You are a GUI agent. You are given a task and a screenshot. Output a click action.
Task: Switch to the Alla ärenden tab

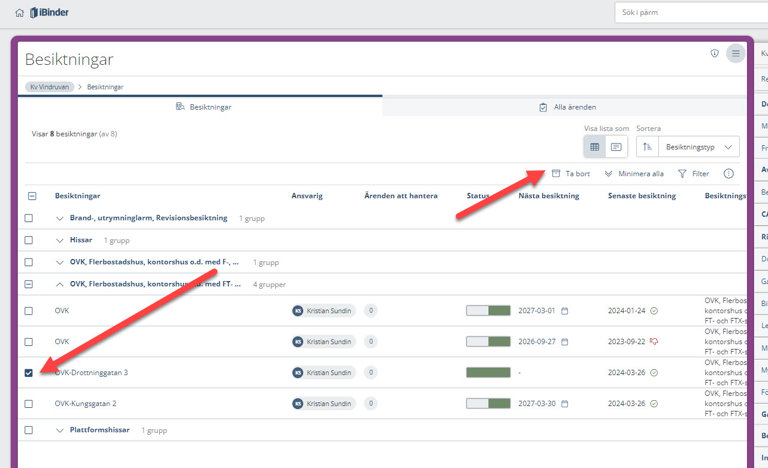click(x=566, y=107)
